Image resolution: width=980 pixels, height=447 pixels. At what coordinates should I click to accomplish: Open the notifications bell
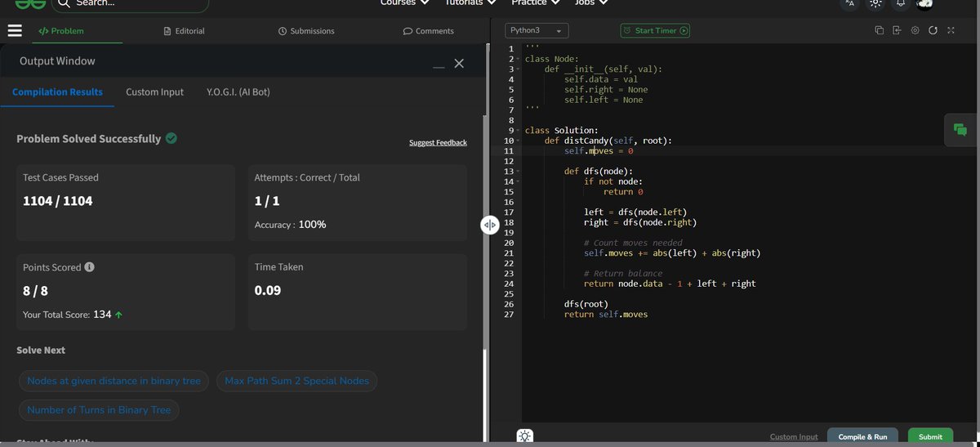(x=900, y=3)
